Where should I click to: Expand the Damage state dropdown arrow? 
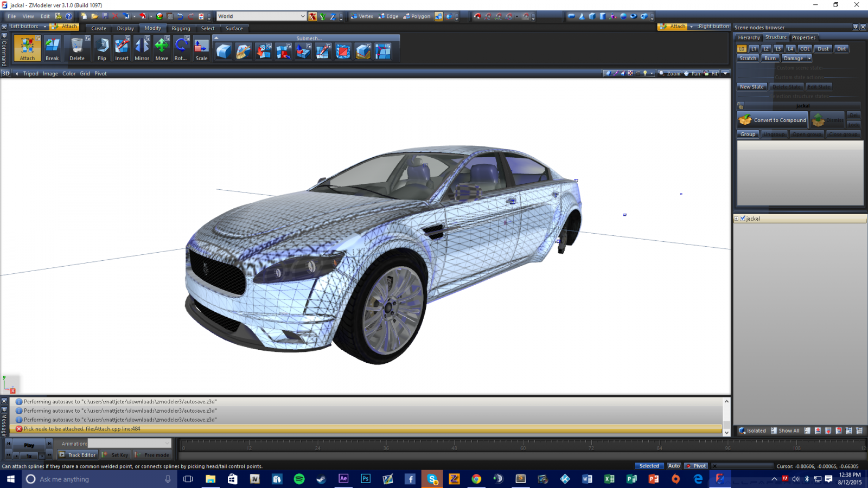pos(809,59)
